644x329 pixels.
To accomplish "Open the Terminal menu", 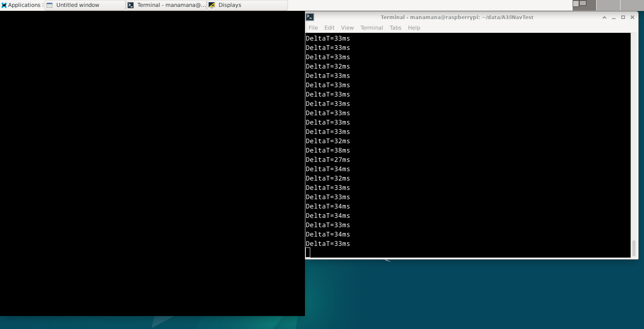I will (x=371, y=28).
